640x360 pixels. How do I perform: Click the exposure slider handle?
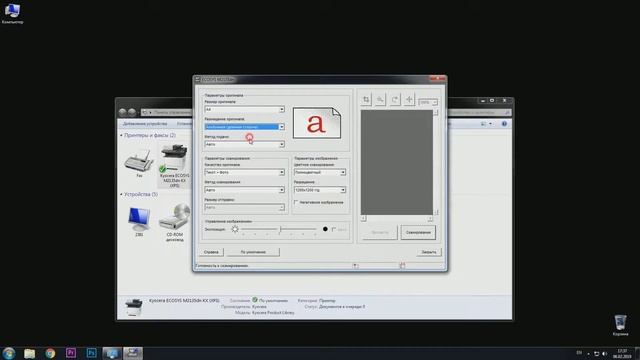(x=280, y=230)
